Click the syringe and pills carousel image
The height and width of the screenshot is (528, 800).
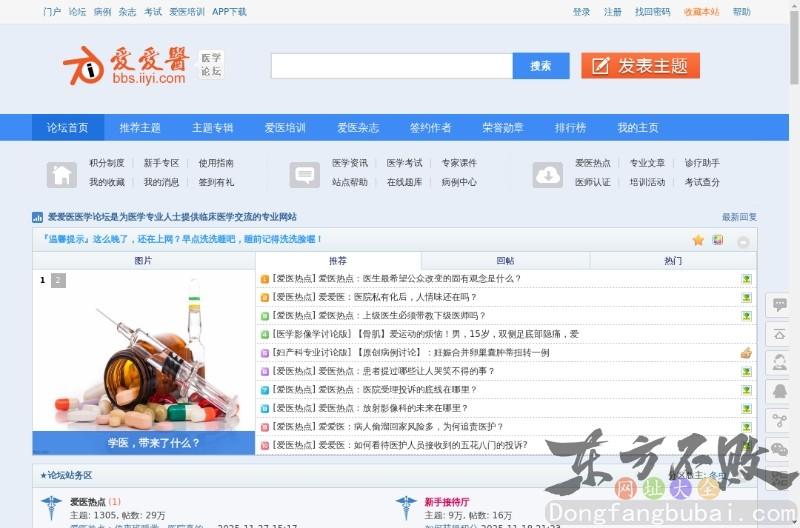pos(143,351)
